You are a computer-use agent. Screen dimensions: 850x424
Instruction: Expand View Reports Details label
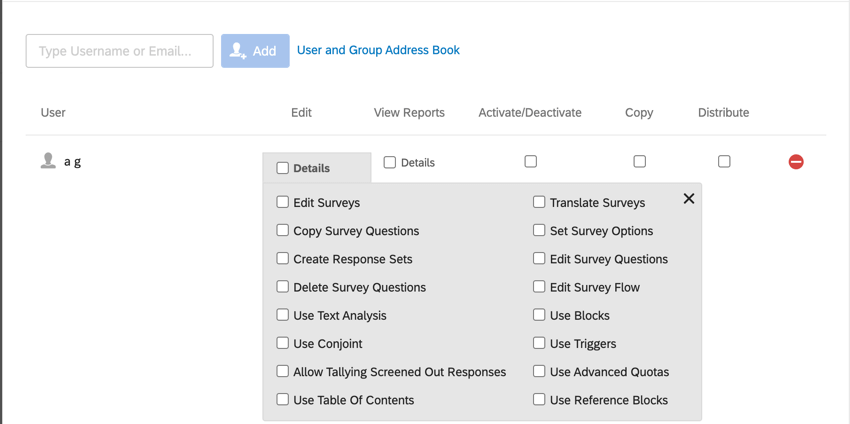(418, 163)
